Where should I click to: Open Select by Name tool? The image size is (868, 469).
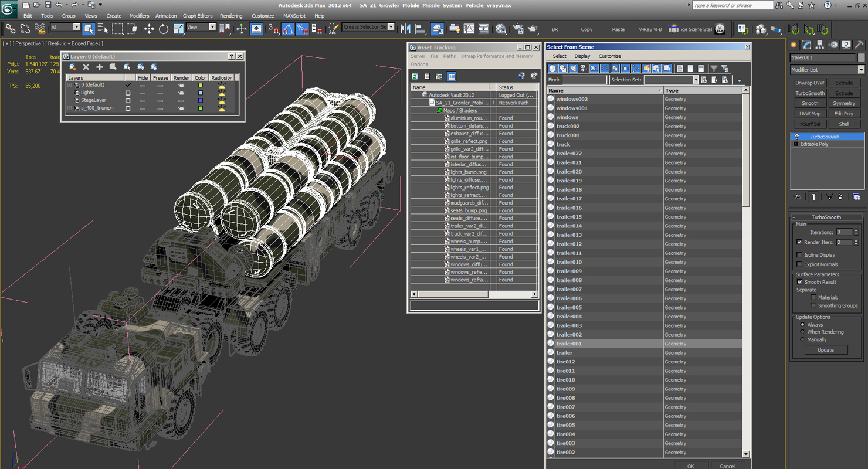tap(103, 28)
